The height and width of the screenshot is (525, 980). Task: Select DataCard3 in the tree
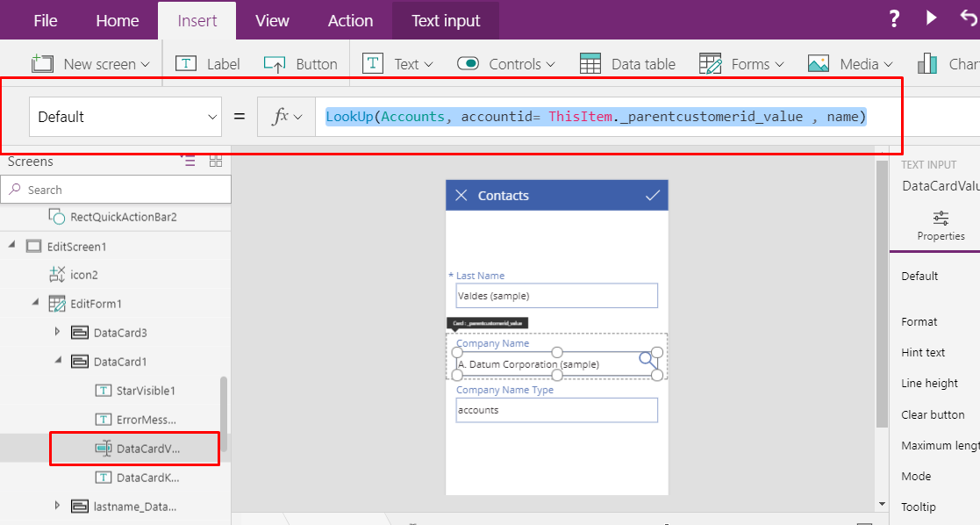coord(120,333)
